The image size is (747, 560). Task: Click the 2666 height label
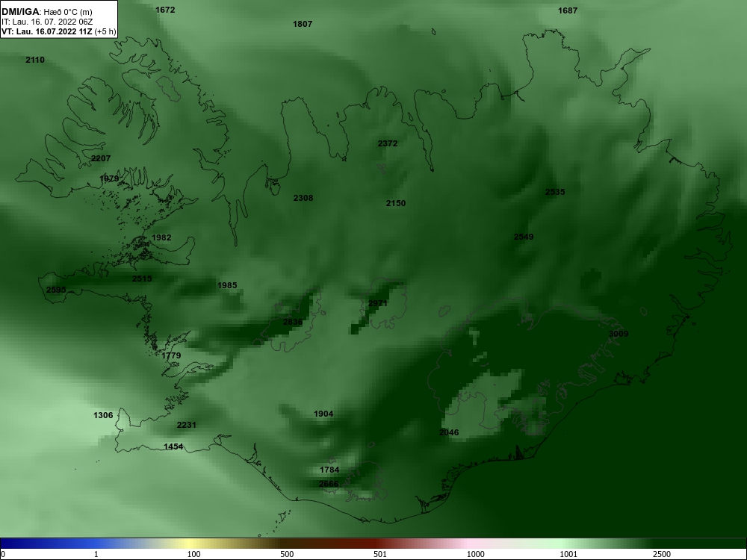[329, 484]
